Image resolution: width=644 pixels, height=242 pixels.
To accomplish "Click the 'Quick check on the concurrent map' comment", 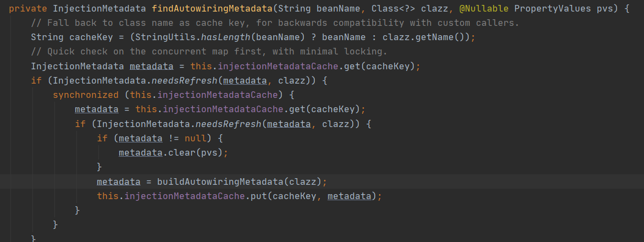I will [x=209, y=52].
